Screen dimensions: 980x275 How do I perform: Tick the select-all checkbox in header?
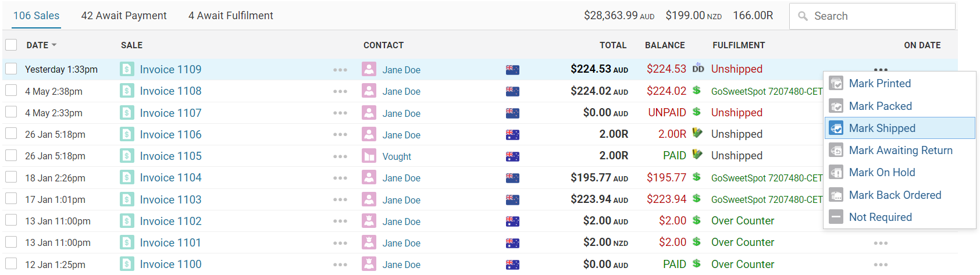[11, 45]
